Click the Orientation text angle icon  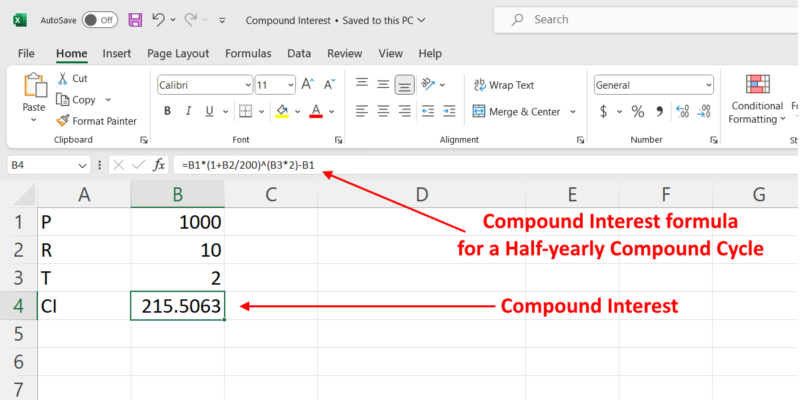point(428,84)
